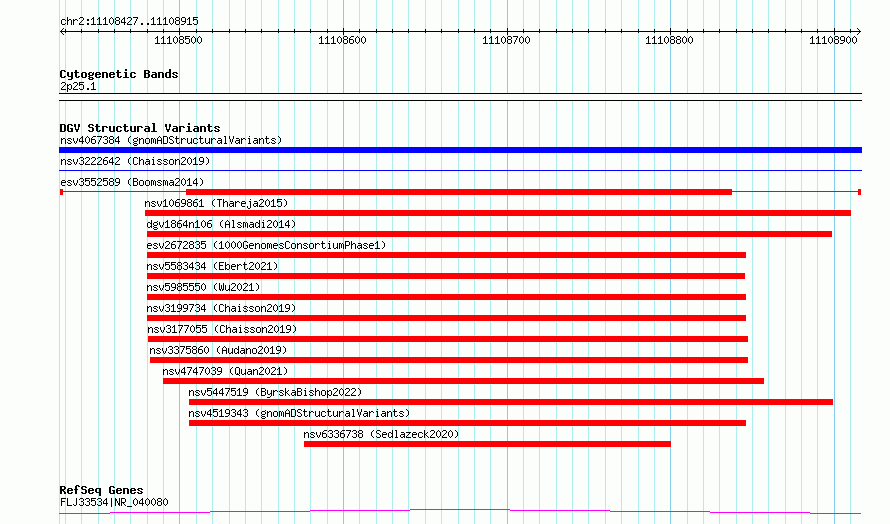Image resolution: width=890 pixels, height=524 pixels.
Task: Click ruler position 11108800
Action: [670, 40]
